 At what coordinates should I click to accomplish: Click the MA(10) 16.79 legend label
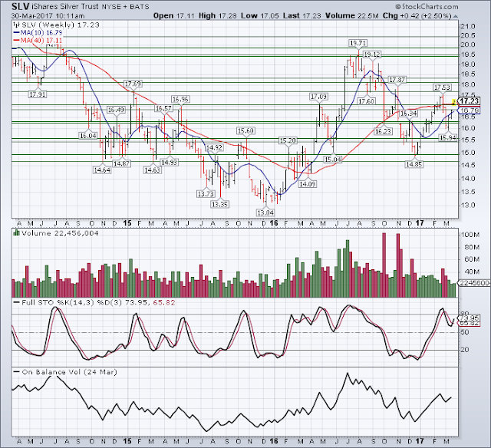point(38,33)
